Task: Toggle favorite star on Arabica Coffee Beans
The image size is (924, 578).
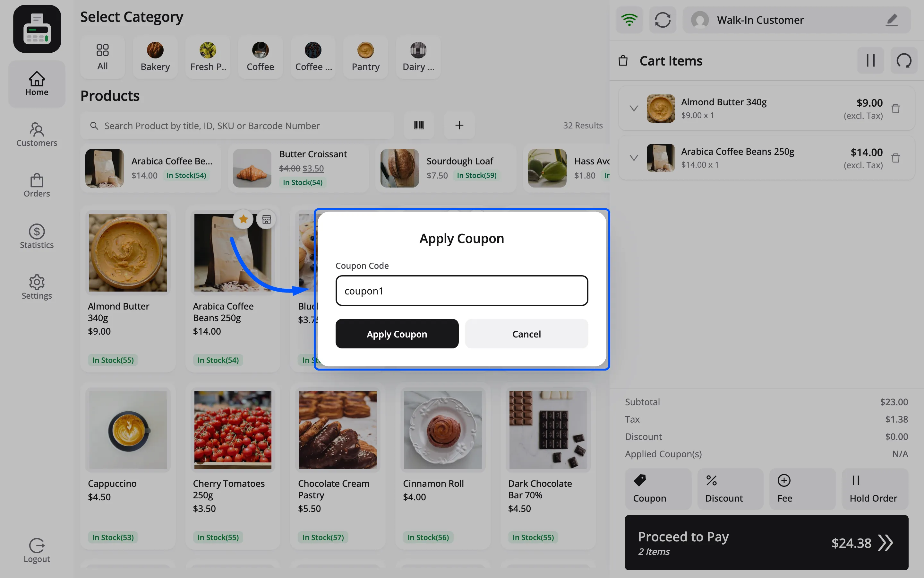Action: tap(243, 219)
